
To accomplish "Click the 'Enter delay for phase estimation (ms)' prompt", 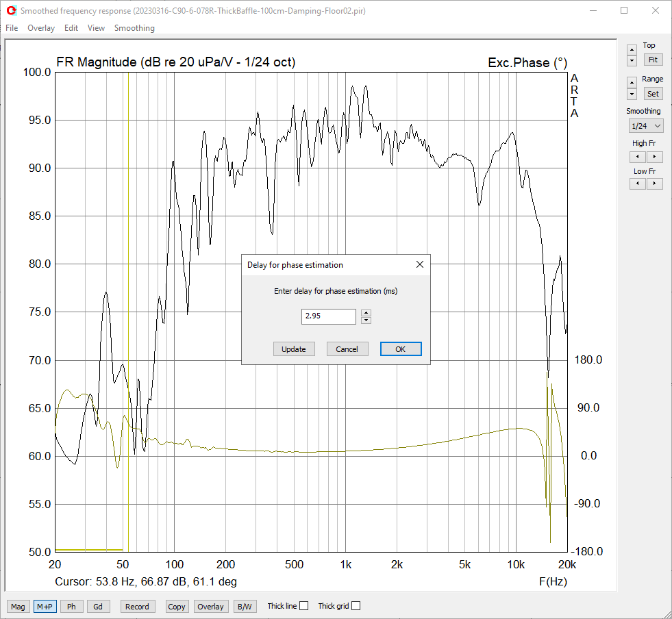I will click(x=336, y=291).
